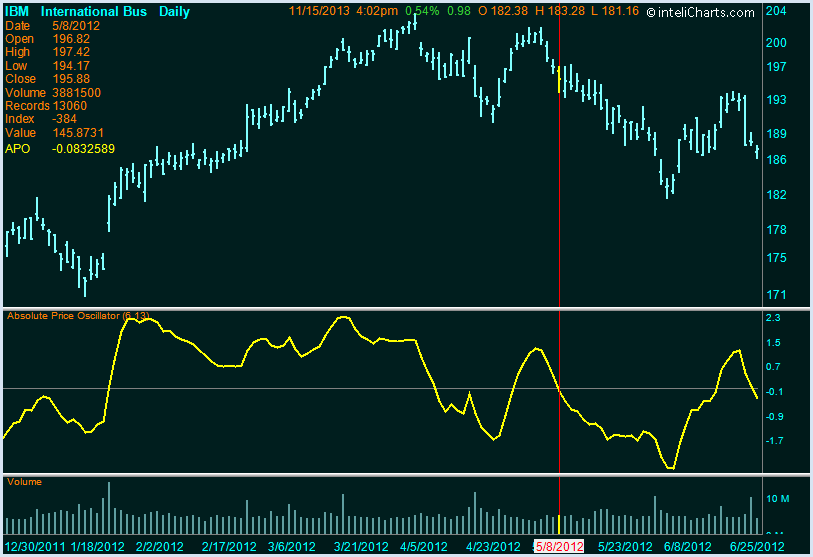Click the inteliCharts.com copyright link
The height and width of the screenshot is (557, 813).
pos(700,12)
